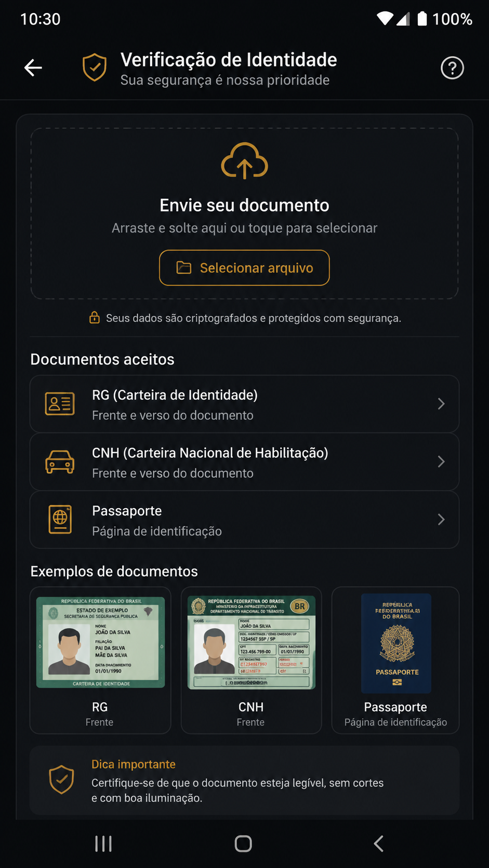Tap the Envie seu documento heading
Image resolution: width=489 pixels, height=868 pixels.
pos(244,205)
